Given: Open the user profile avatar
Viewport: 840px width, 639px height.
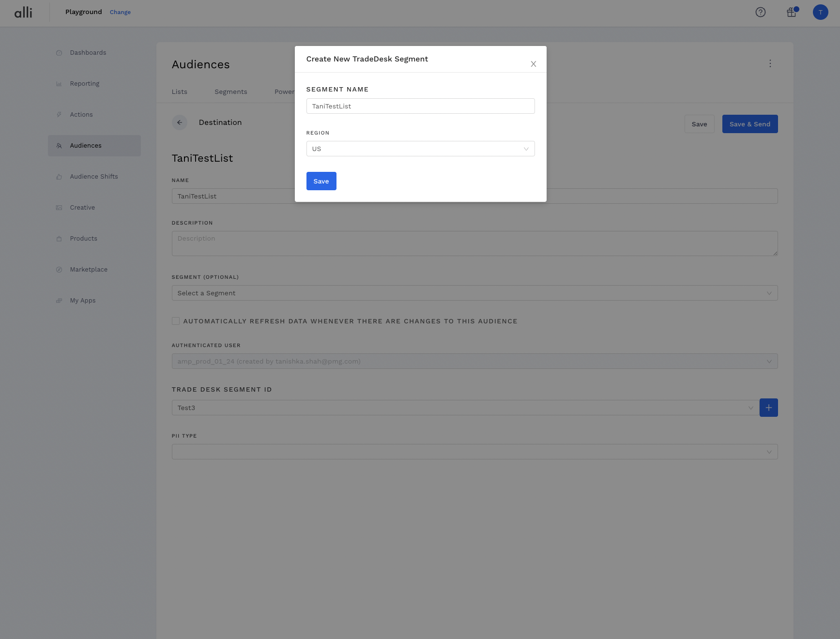Looking at the screenshot, I should coord(820,12).
